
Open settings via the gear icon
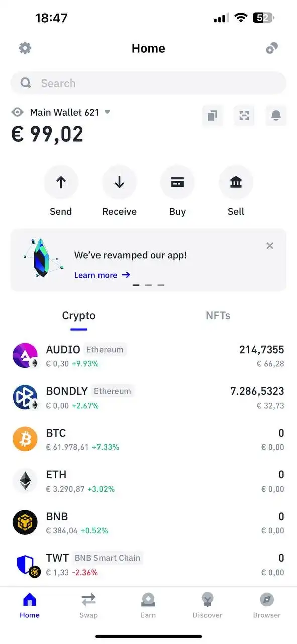pyautogui.click(x=25, y=48)
